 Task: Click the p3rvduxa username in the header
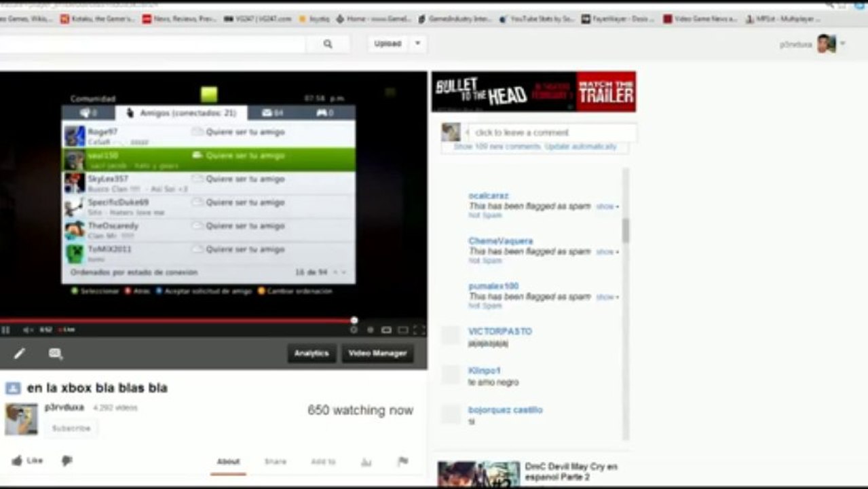coord(795,44)
